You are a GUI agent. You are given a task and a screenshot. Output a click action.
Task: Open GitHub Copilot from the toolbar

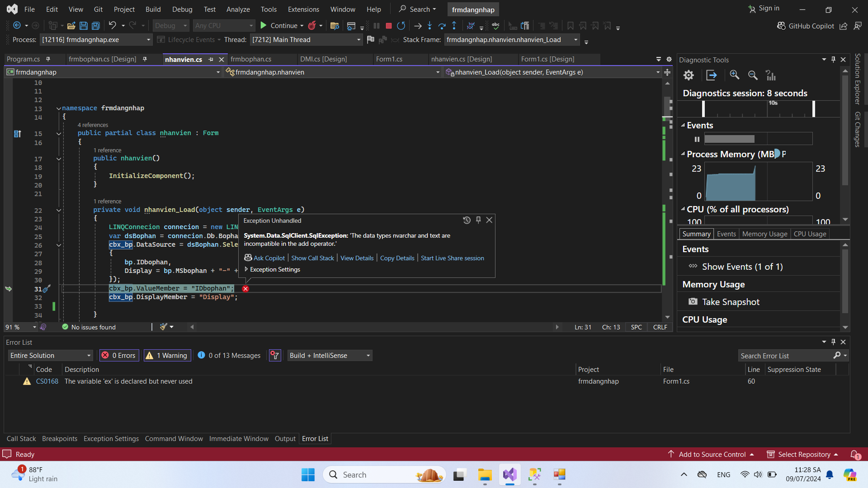click(x=805, y=26)
